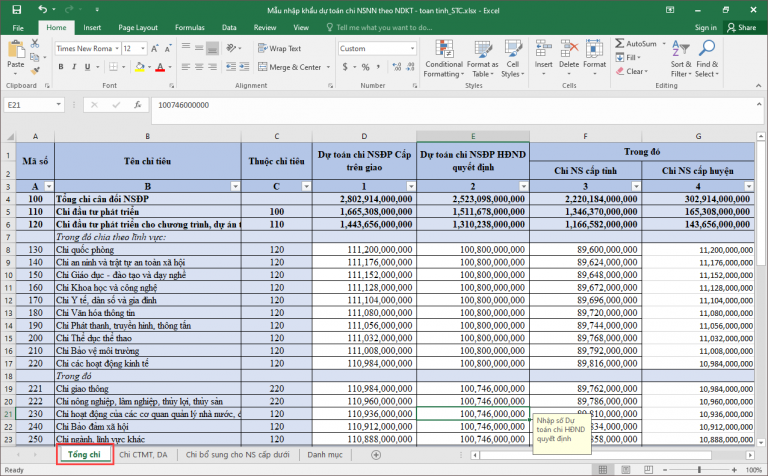
Task: Open Sort & Filter tool
Action: pyautogui.click(x=681, y=59)
